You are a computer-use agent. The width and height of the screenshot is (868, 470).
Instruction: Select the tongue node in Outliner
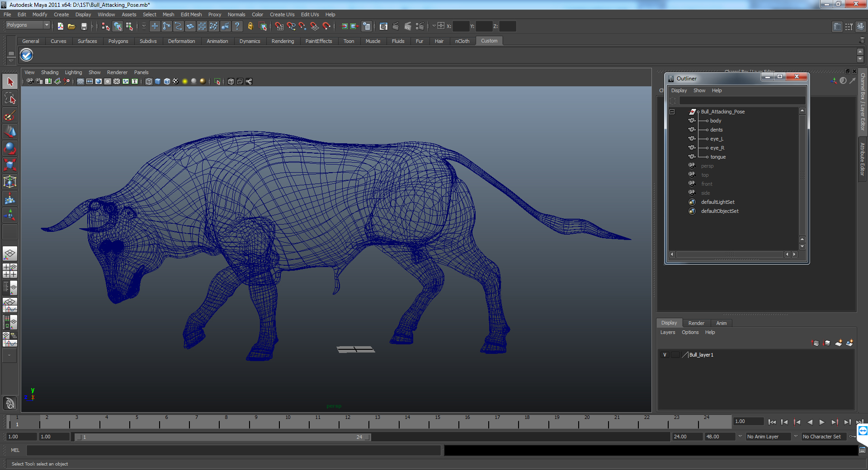[x=718, y=157]
